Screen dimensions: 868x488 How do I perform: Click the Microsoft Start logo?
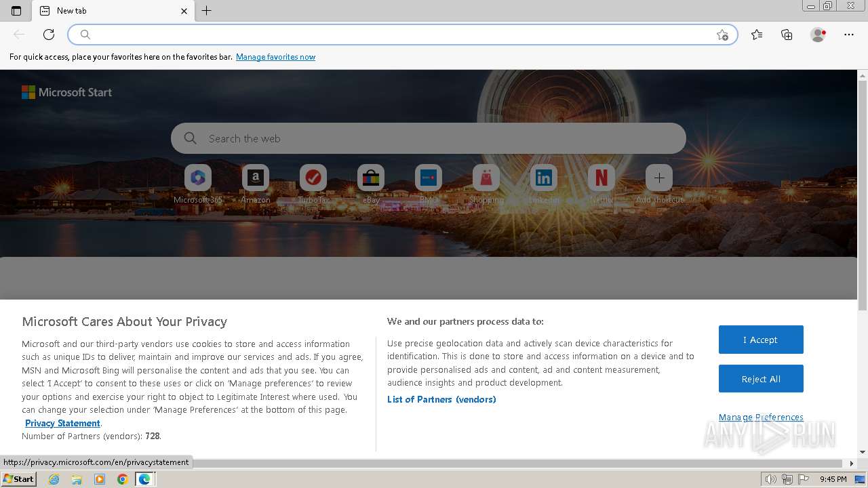point(66,92)
